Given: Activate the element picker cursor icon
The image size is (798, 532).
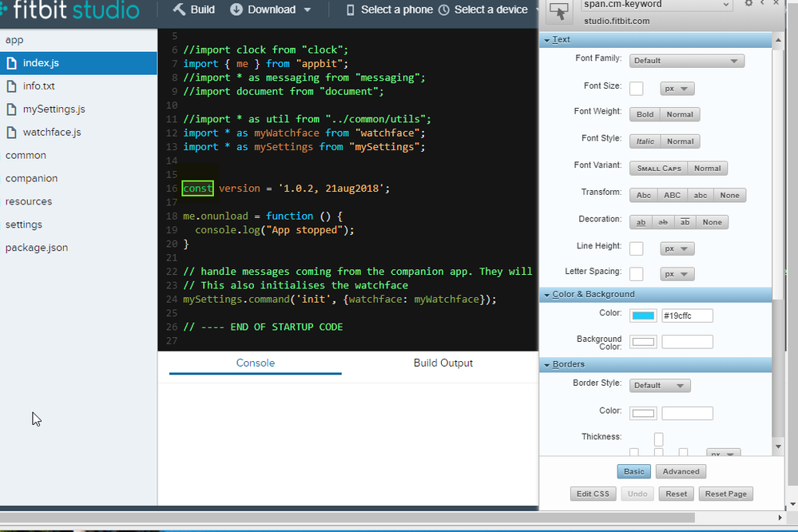Looking at the screenshot, I should coord(559,11).
